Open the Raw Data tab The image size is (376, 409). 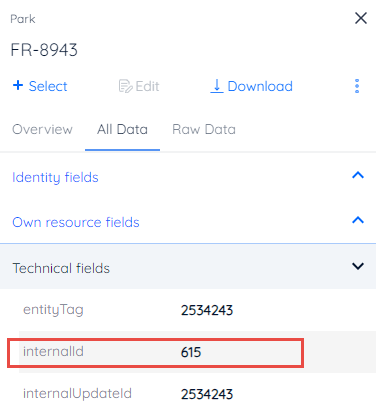pyautogui.click(x=204, y=129)
